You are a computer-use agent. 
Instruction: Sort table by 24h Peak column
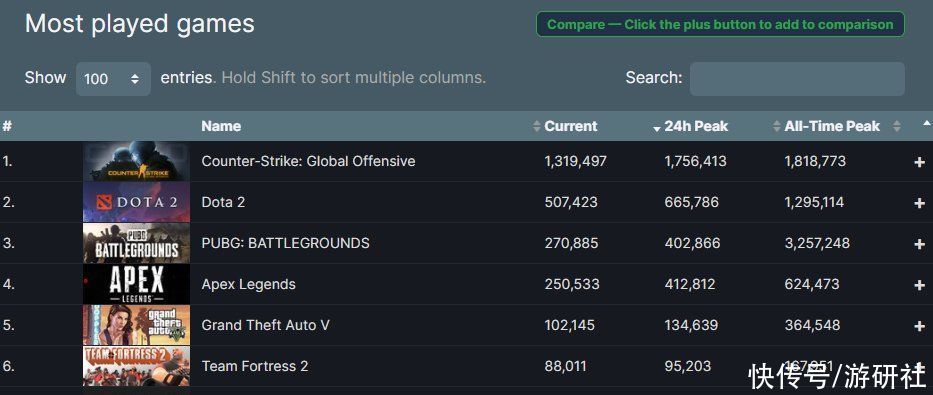pos(696,126)
